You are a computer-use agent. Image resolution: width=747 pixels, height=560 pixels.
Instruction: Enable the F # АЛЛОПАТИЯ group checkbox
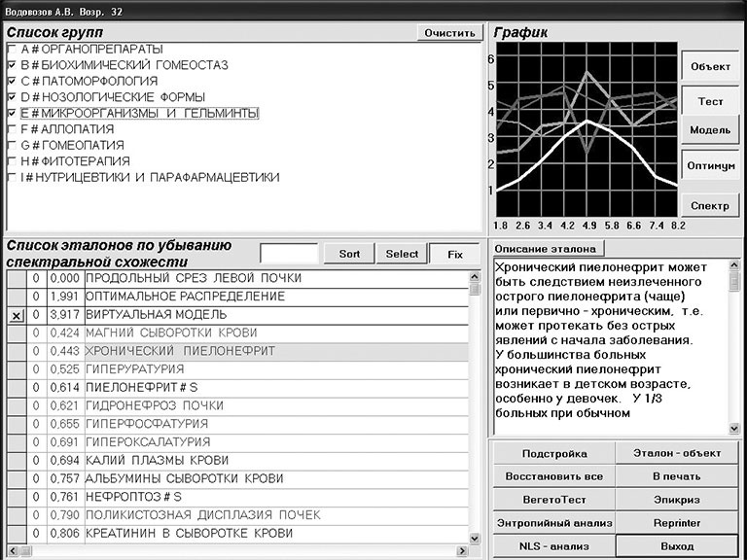[12, 129]
